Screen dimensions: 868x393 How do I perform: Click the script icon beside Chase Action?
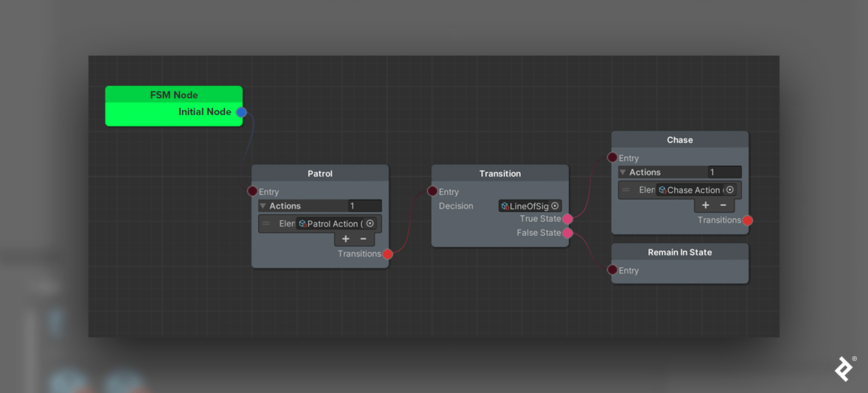[661, 190]
